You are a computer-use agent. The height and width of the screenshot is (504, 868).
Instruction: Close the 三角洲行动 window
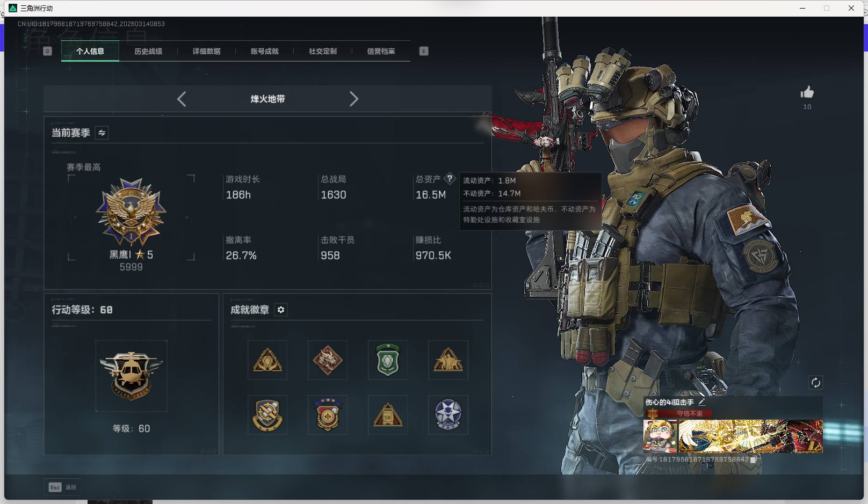(x=851, y=8)
